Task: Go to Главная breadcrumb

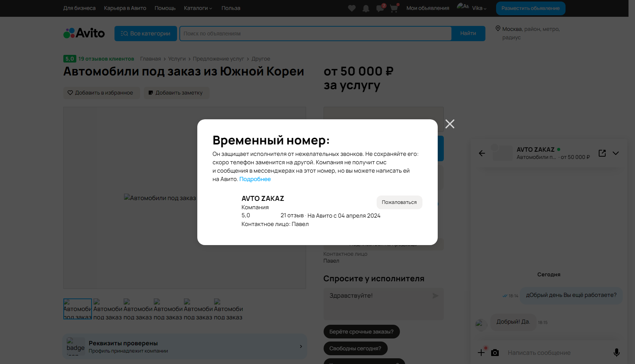Action: coord(150,59)
